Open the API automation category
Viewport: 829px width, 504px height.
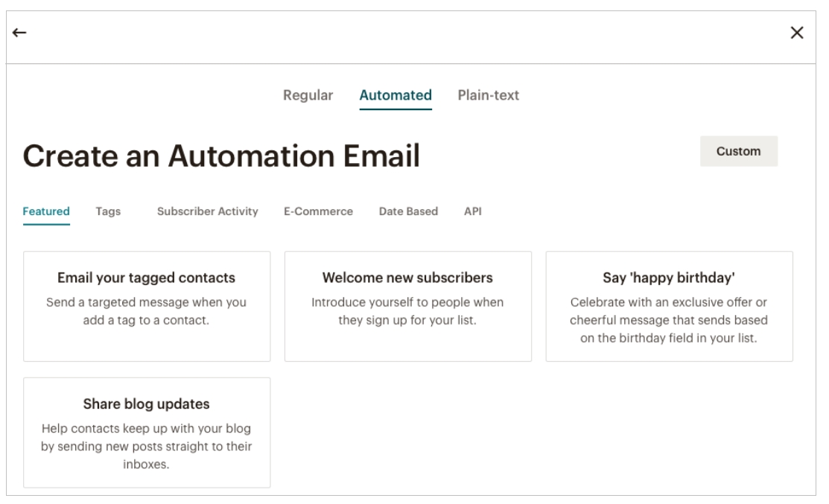[x=472, y=211]
